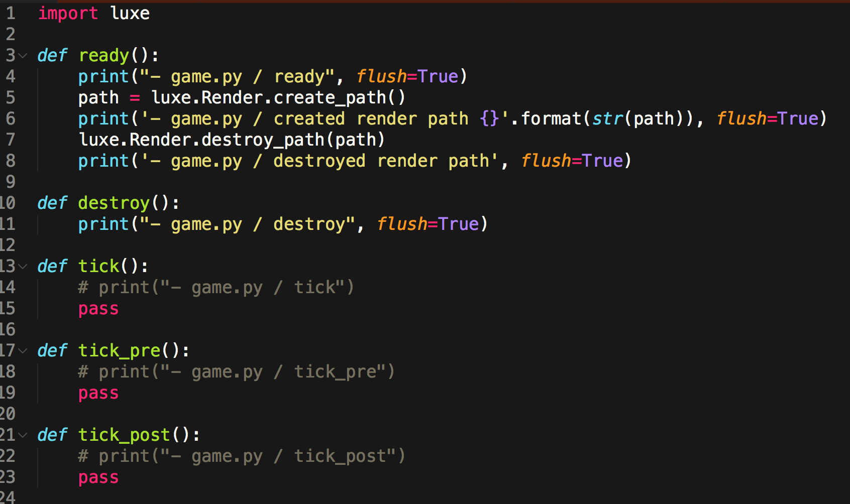The height and width of the screenshot is (504, 850).
Task: Select gutter line number 5
Action: point(11,97)
